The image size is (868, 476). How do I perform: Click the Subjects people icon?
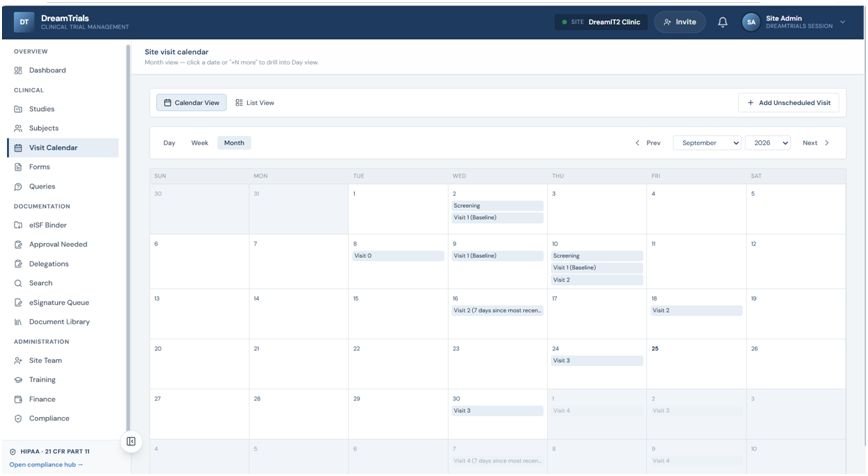(x=18, y=128)
